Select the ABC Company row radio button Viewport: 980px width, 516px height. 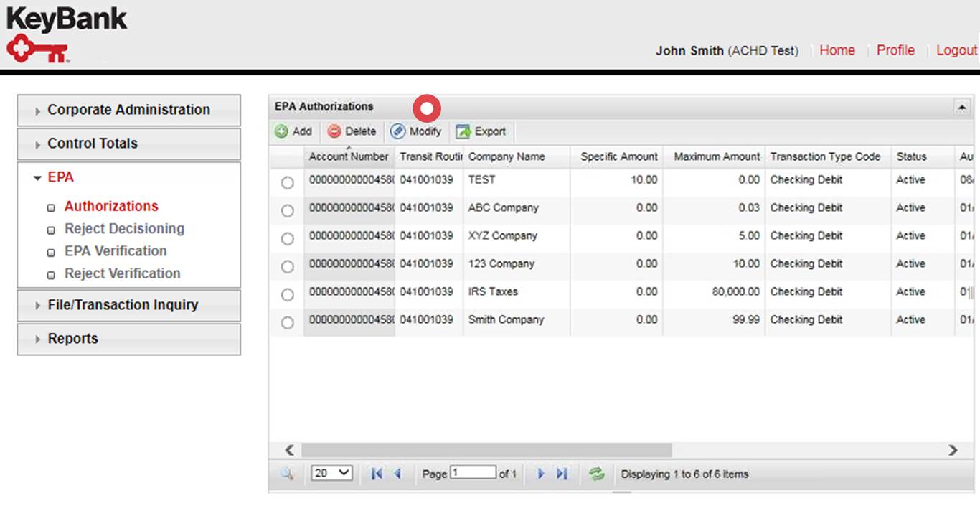pos(287,210)
